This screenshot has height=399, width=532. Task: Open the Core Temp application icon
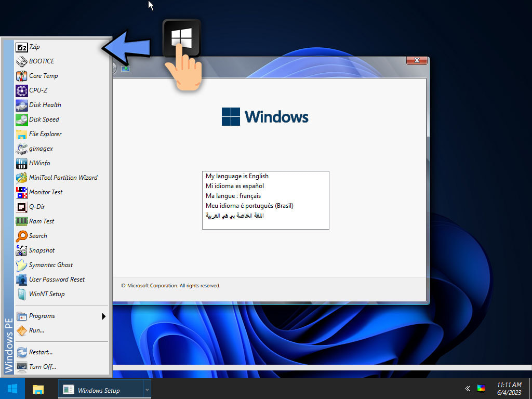21,76
